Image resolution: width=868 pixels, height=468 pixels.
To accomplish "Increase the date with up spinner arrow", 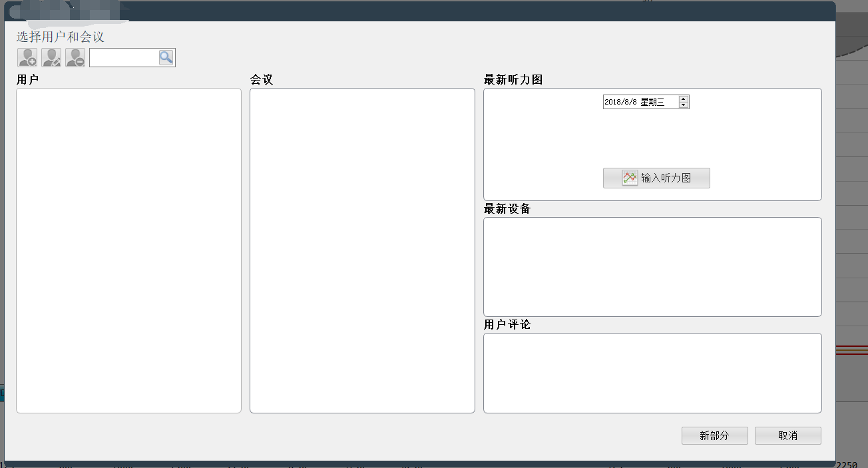I will point(683,99).
